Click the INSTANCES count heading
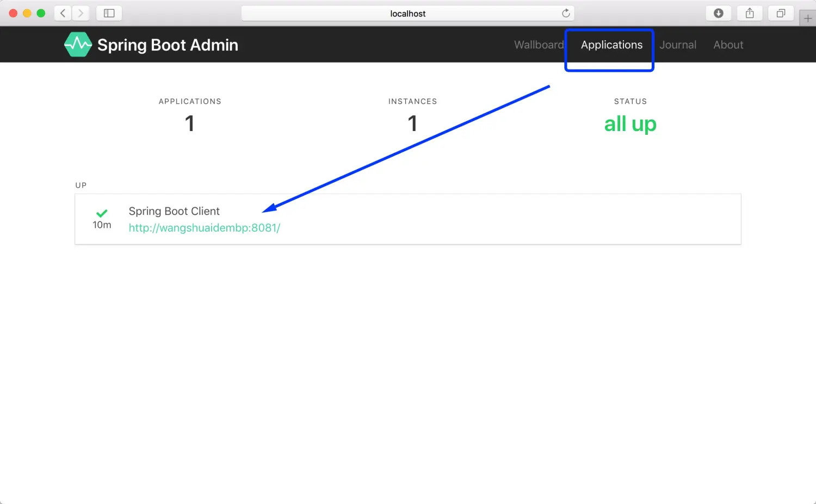Image resolution: width=816 pixels, height=504 pixels. (413, 102)
